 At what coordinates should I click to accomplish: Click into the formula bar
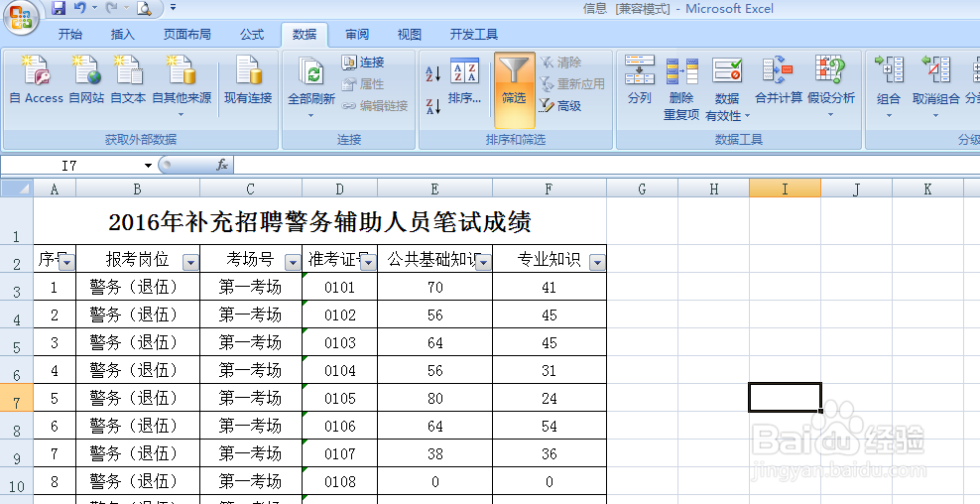605,166
